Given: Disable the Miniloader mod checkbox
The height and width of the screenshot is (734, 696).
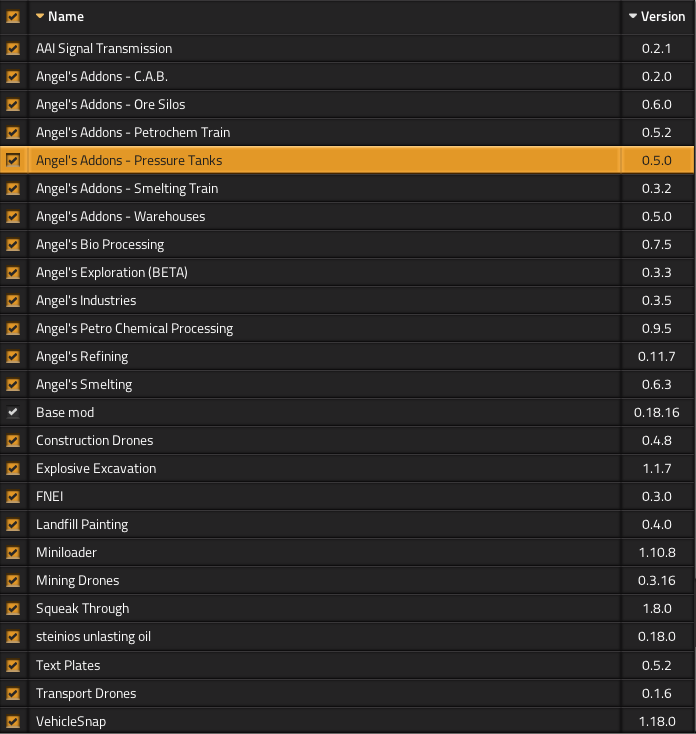Looking at the screenshot, I should 13,552.
